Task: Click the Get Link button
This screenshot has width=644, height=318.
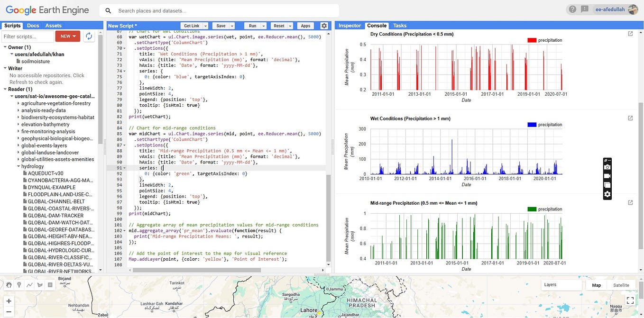Action: point(192,26)
